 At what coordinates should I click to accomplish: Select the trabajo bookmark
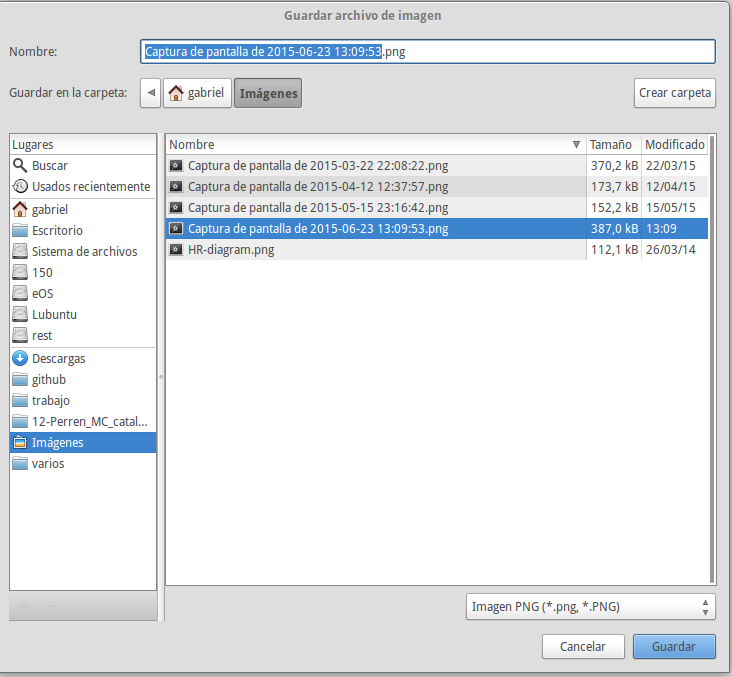(x=83, y=400)
